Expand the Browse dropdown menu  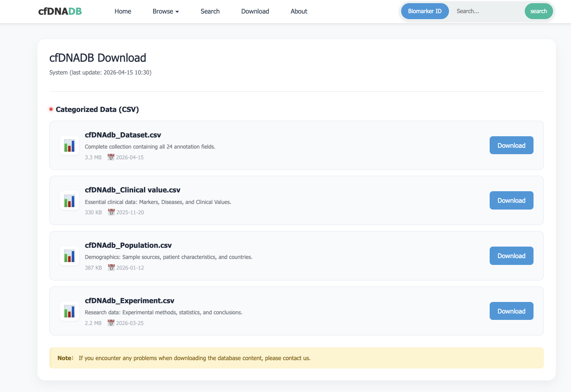coord(166,12)
